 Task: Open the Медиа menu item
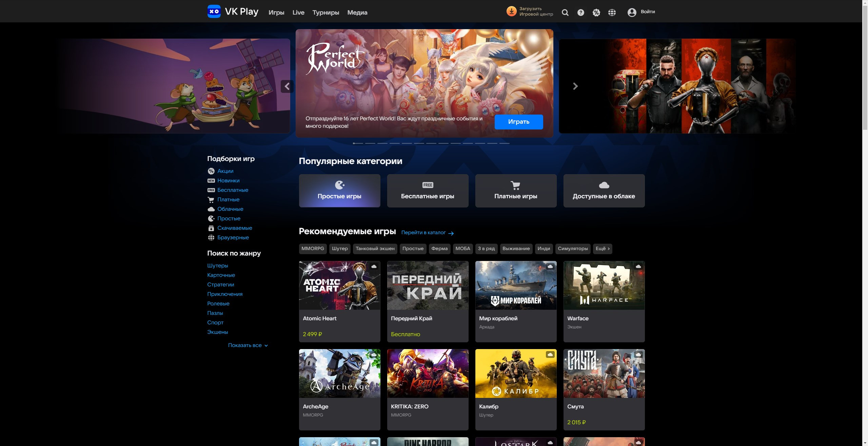[357, 13]
